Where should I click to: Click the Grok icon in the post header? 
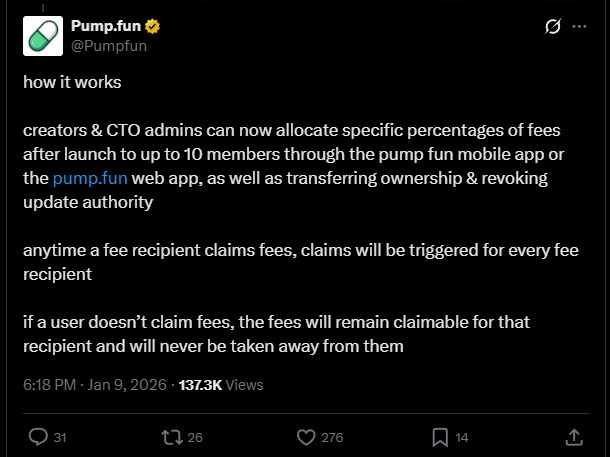549,26
